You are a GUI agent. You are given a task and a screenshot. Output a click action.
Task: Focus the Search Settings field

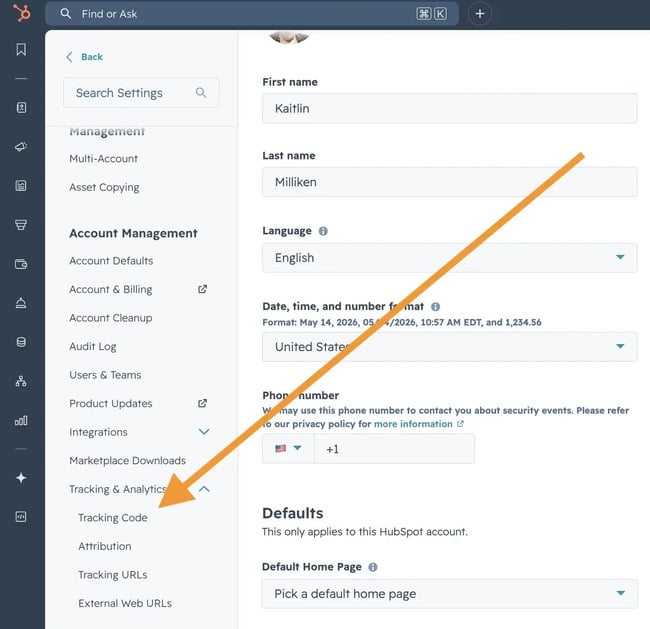[x=141, y=92]
